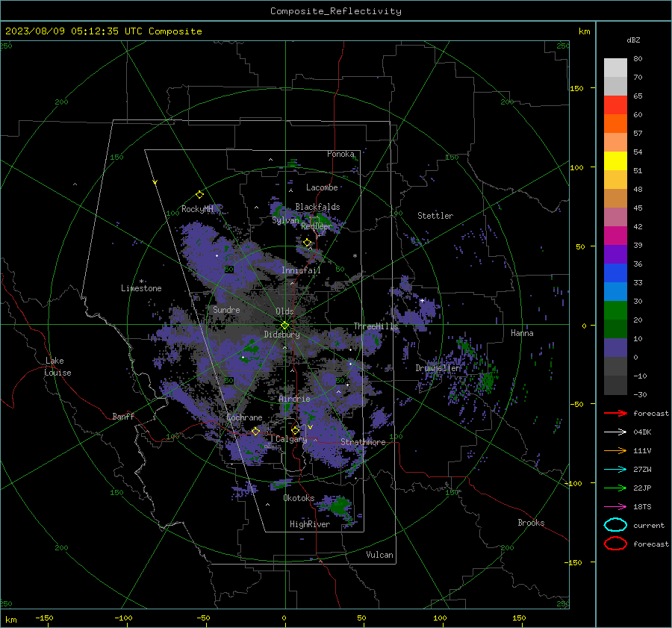Click the yellow diamond marker near RockyMH
672x628 pixels.
coord(199,195)
